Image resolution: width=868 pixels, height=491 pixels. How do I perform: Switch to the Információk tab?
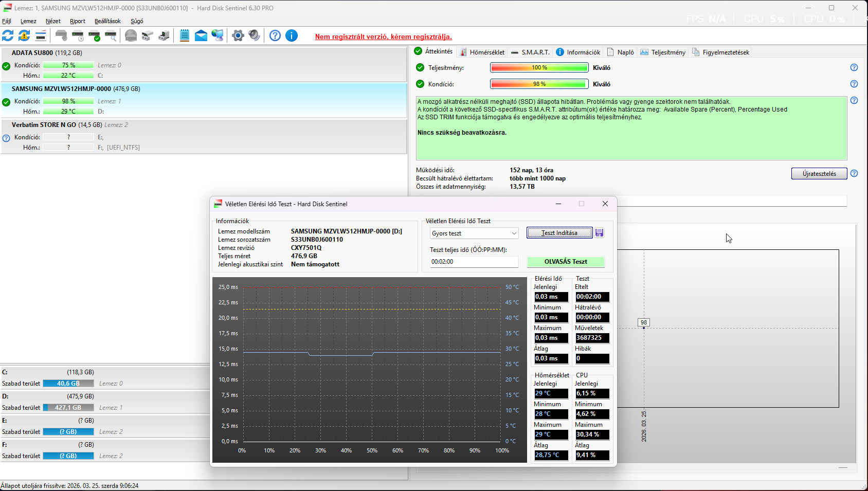pos(578,52)
